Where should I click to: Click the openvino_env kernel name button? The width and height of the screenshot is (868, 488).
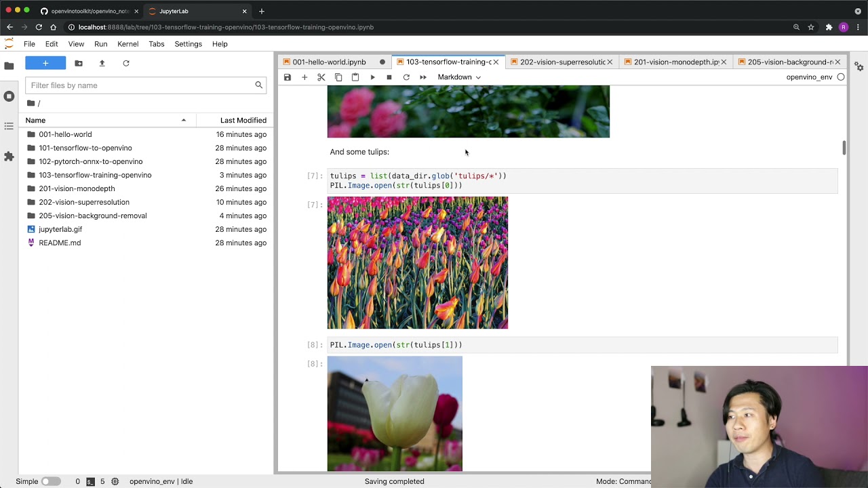click(808, 77)
